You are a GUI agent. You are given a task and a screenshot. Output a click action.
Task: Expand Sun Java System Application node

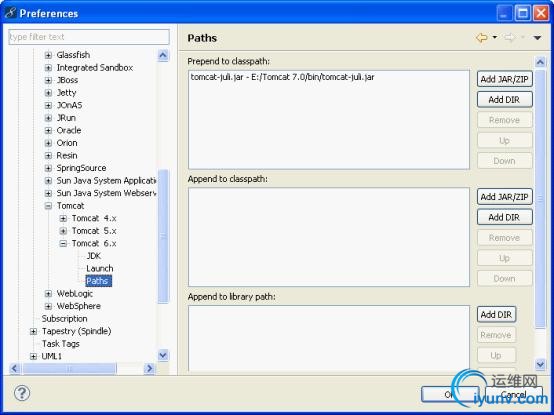tap(48, 181)
